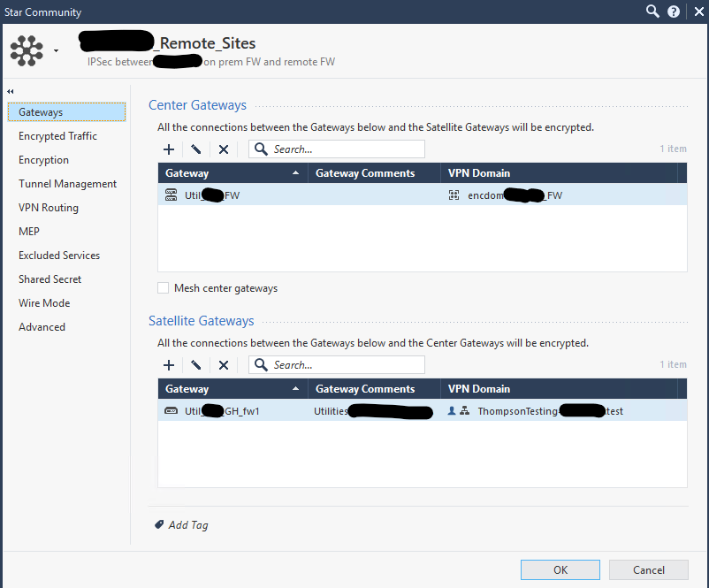Sort Satellite Gateways by Gateway column
The image size is (709, 588).
pos(233,389)
